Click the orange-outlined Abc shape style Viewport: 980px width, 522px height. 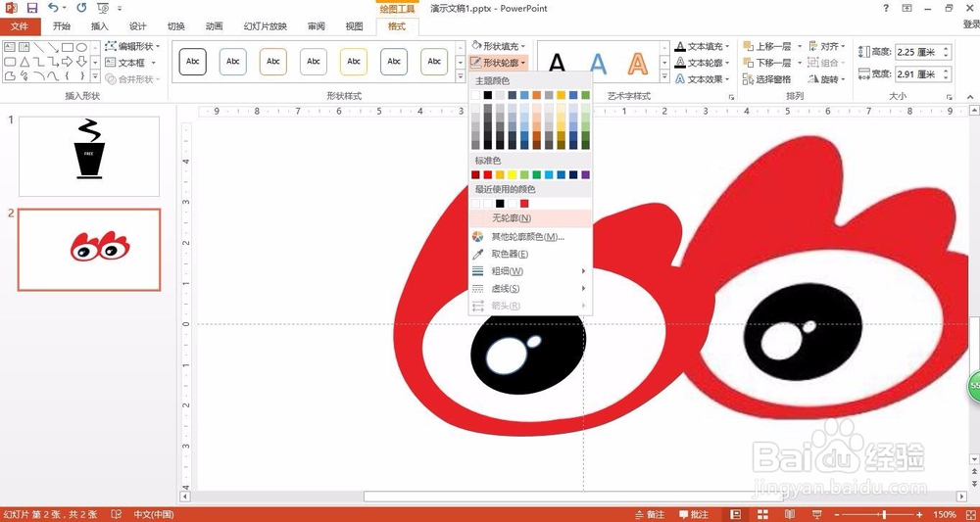(x=273, y=62)
